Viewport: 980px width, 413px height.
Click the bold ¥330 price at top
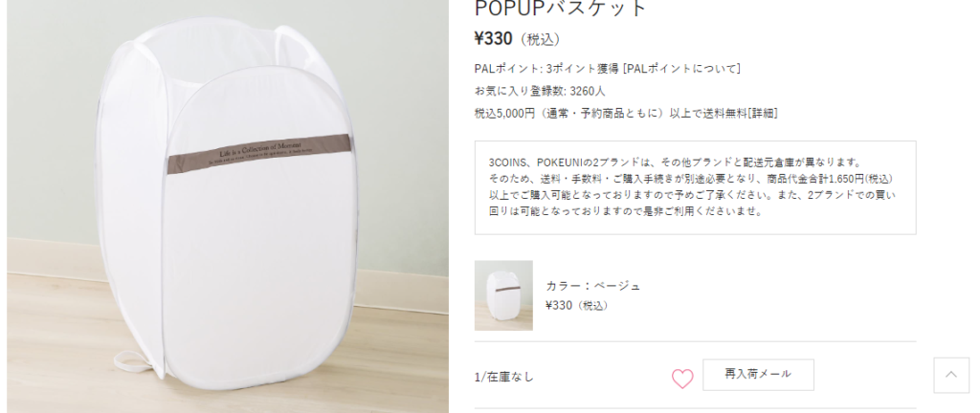click(493, 39)
